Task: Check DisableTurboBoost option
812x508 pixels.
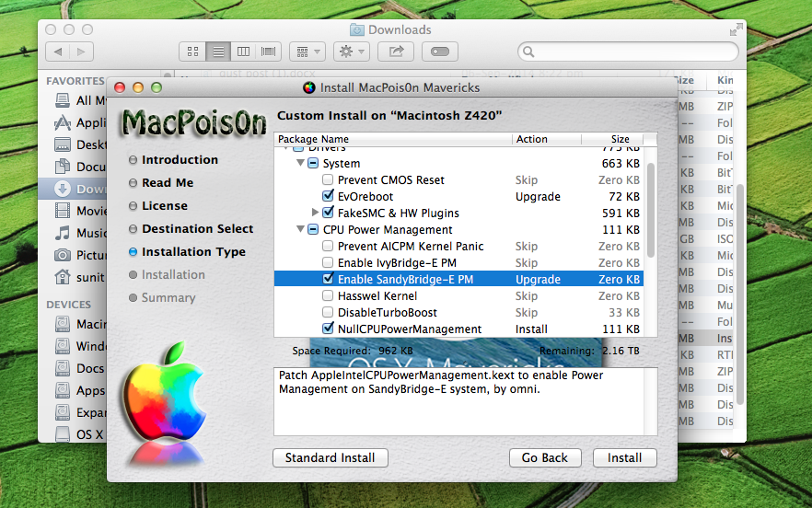Action: pyautogui.click(x=328, y=312)
